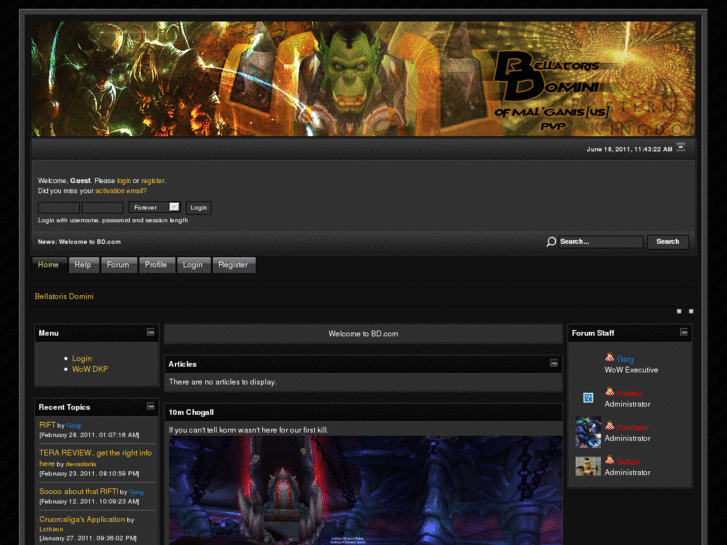Open Cruorcaliga's Application topic
The image size is (727, 545).
pyautogui.click(x=82, y=519)
